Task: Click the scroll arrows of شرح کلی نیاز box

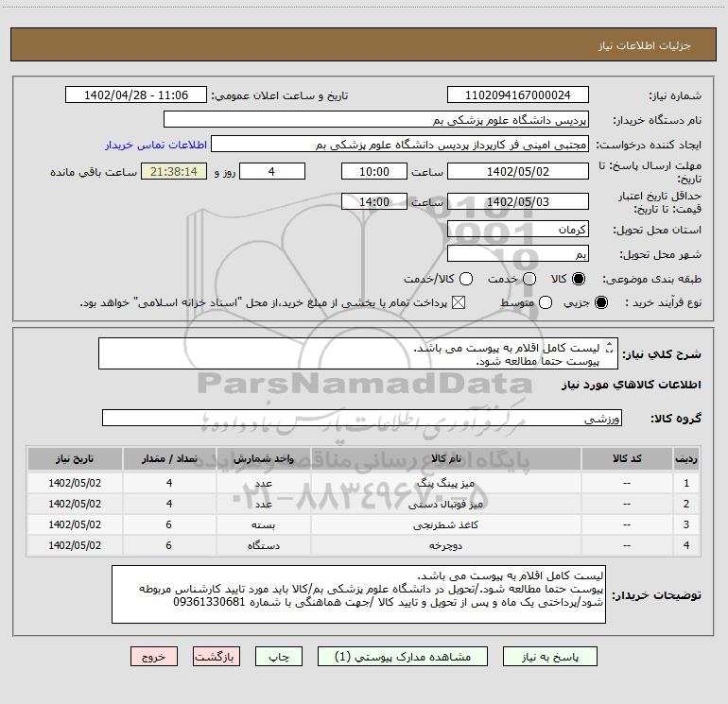Action: [610, 348]
